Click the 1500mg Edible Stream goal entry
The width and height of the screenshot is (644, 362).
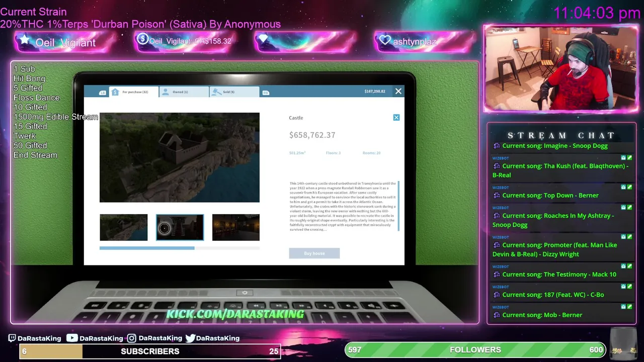[x=56, y=117]
